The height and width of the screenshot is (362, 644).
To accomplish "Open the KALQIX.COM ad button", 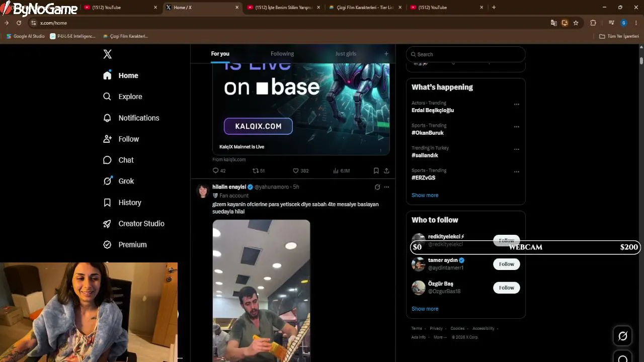I will (258, 126).
